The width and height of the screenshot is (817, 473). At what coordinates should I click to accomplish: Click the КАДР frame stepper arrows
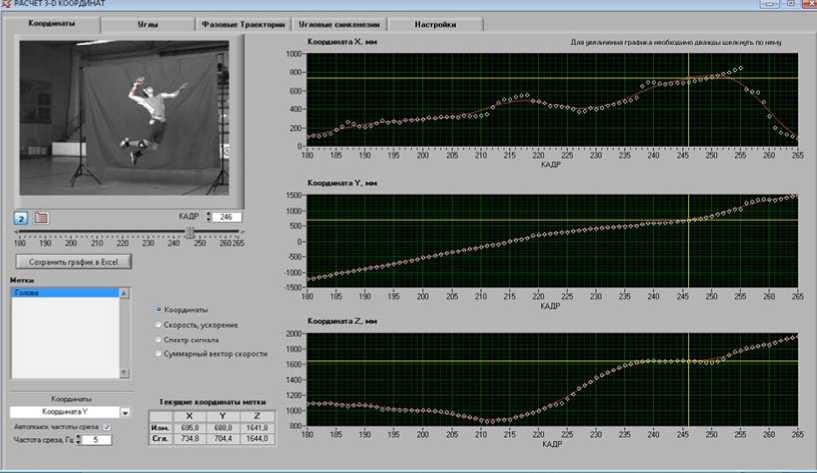pyautogui.click(x=207, y=217)
